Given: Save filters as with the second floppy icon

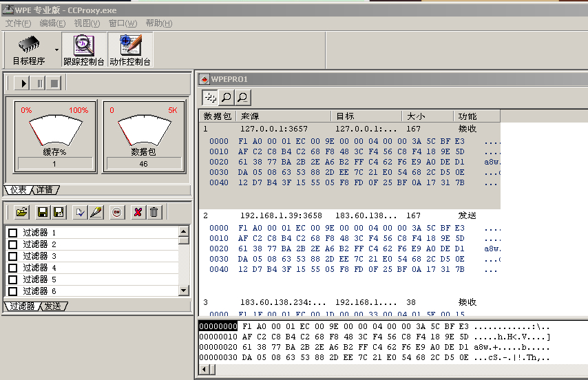Looking at the screenshot, I should [59, 213].
